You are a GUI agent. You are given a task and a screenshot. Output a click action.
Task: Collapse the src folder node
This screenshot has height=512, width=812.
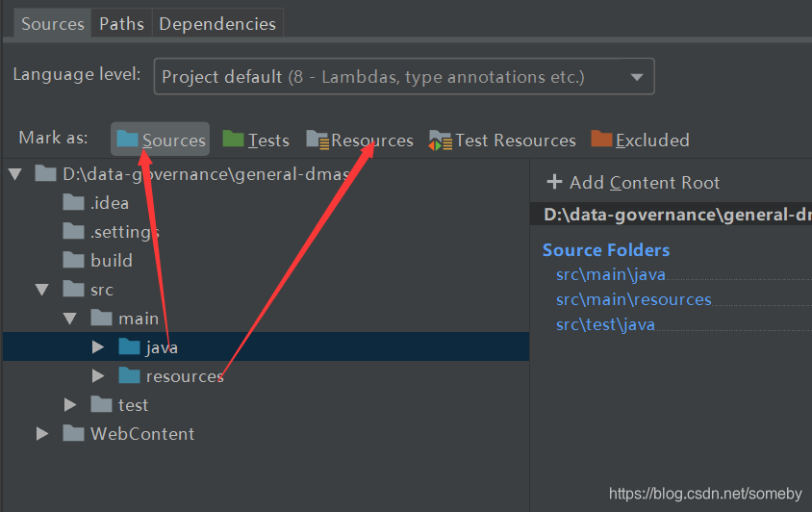point(42,289)
